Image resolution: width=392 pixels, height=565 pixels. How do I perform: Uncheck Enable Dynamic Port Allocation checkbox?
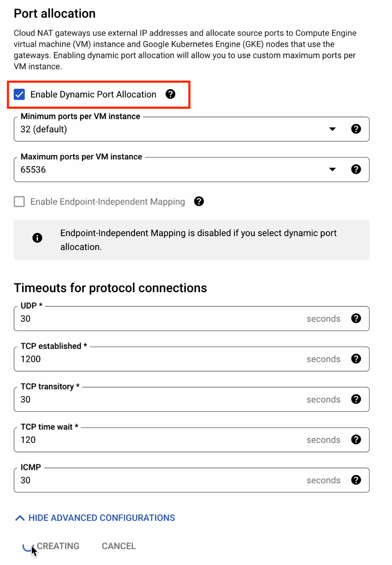click(19, 94)
